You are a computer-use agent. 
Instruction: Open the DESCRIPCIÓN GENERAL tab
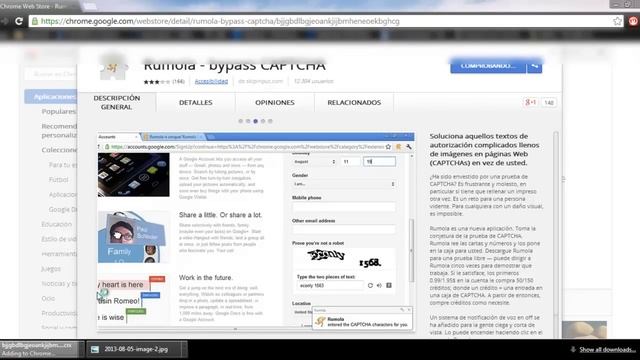click(x=117, y=102)
